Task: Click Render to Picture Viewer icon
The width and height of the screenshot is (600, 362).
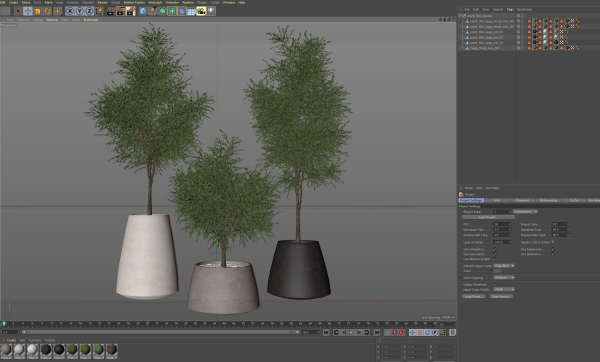Action: pyautogui.click(x=121, y=11)
